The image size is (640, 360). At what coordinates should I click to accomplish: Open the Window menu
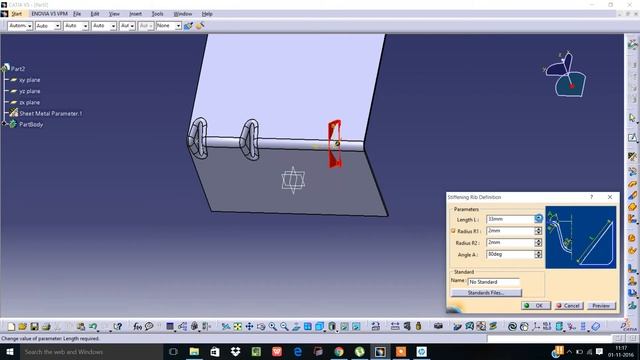tap(182, 14)
